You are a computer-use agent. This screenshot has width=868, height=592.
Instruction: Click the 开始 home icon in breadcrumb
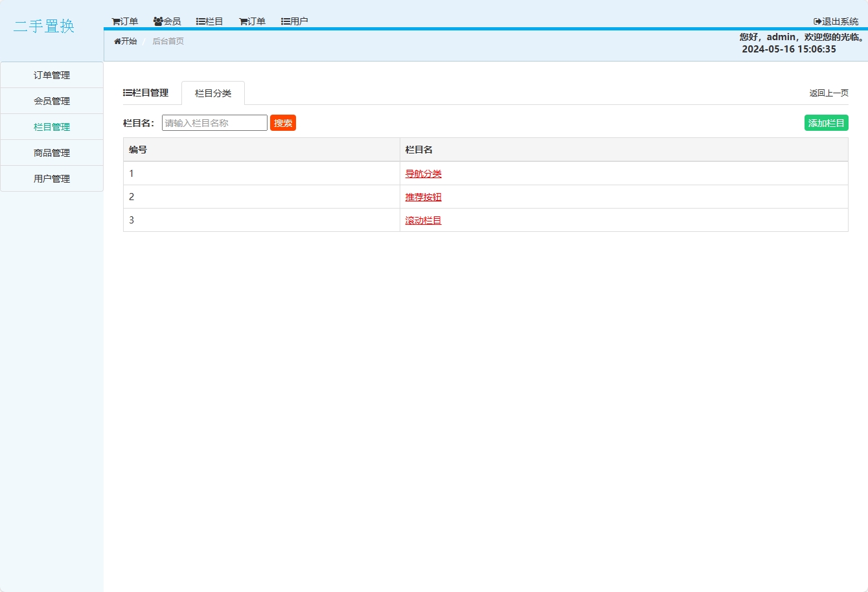117,41
